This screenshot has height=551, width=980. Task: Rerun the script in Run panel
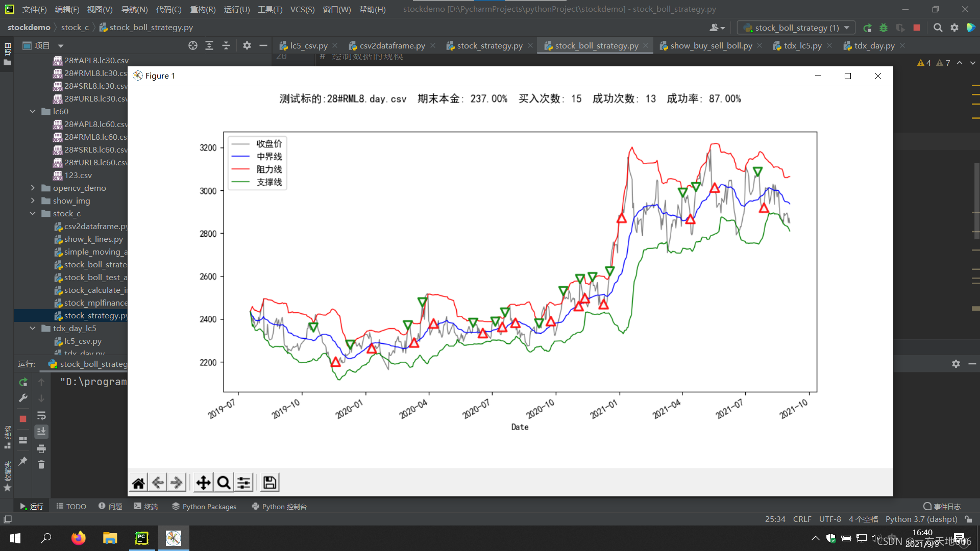pyautogui.click(x=23, y=382)
